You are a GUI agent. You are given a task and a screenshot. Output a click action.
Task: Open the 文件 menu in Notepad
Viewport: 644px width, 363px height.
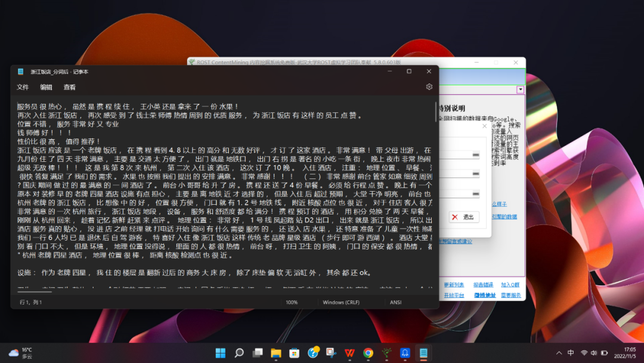[23, 87]
